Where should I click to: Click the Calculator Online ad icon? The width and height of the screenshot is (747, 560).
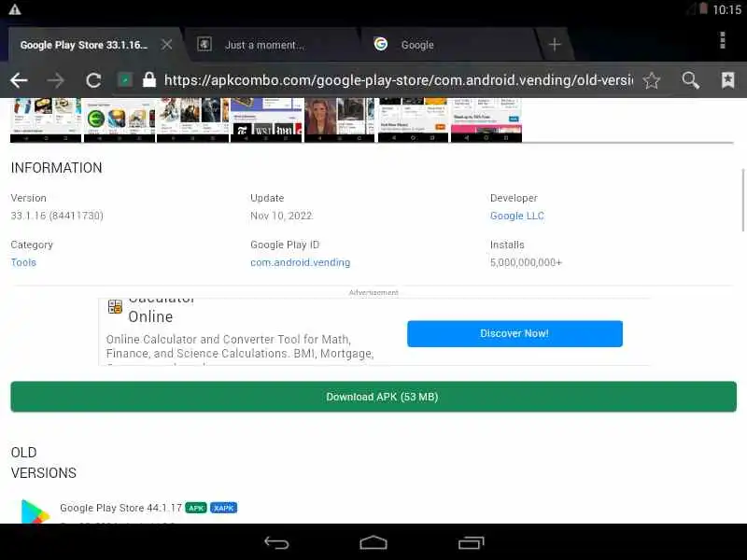click(115, 307)
